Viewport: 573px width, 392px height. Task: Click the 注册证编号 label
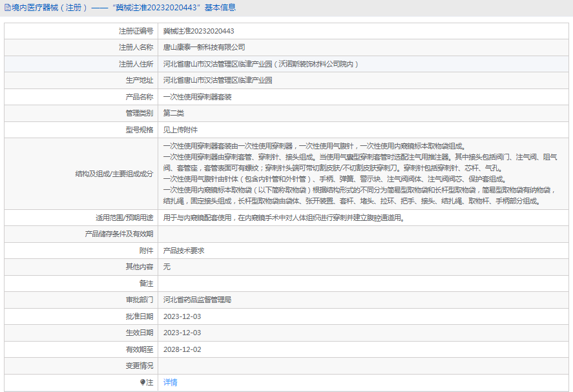[136, 31]
